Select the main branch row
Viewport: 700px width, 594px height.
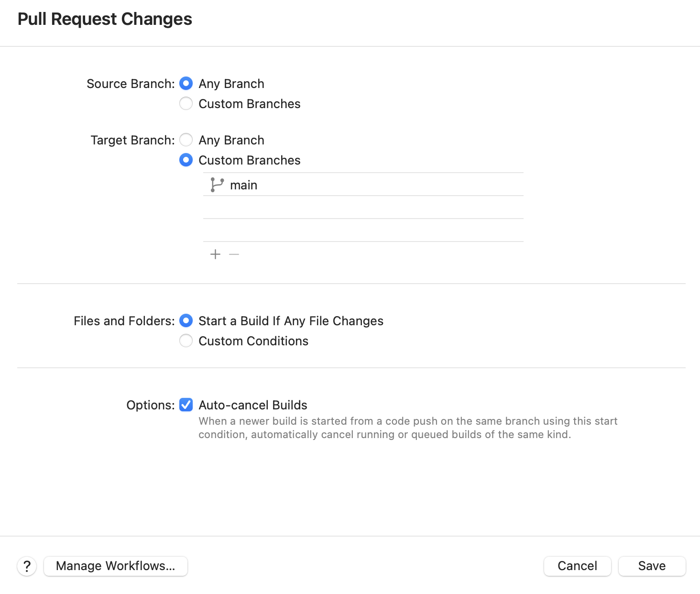coord(363,185)
